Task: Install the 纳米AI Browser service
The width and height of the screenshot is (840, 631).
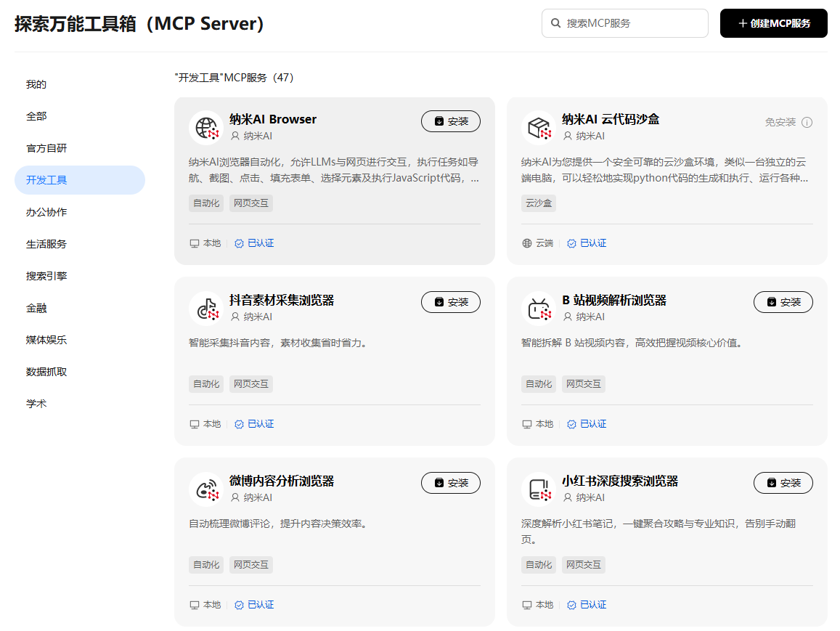Action: tap(451, 121)
